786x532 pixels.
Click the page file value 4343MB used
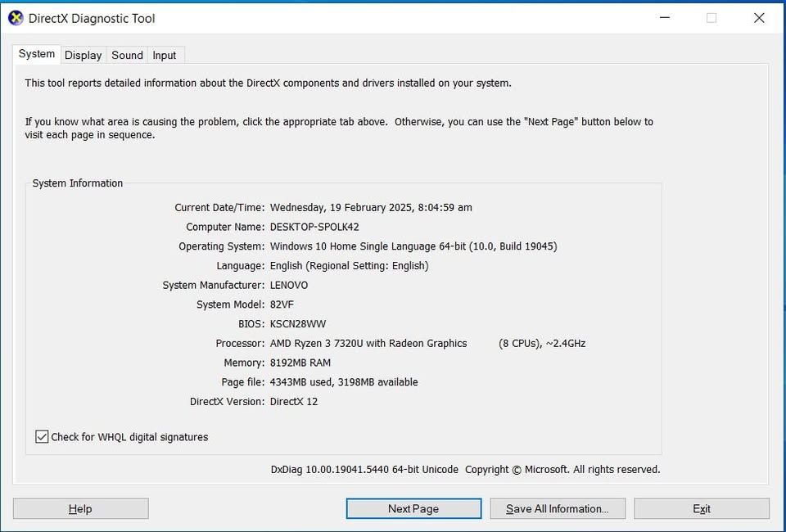click(x=300, y=382)
